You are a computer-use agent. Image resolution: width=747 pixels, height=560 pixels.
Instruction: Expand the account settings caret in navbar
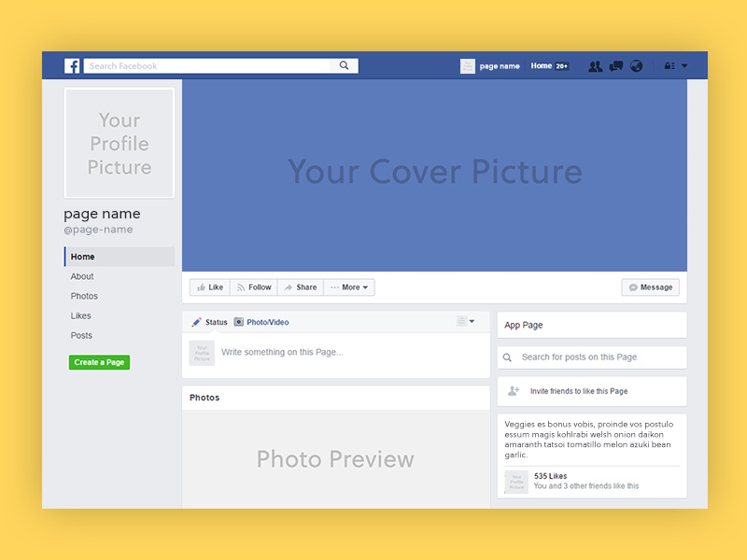click(684, 66)
